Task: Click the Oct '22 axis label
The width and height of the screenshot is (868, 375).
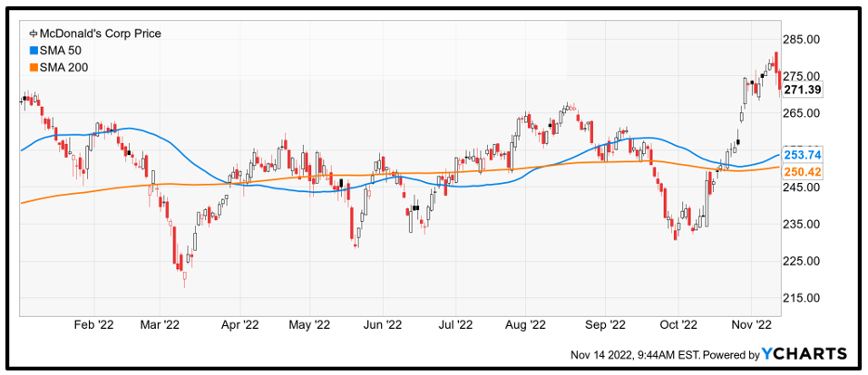Action: pyautogui.click(x=679, y=324)
